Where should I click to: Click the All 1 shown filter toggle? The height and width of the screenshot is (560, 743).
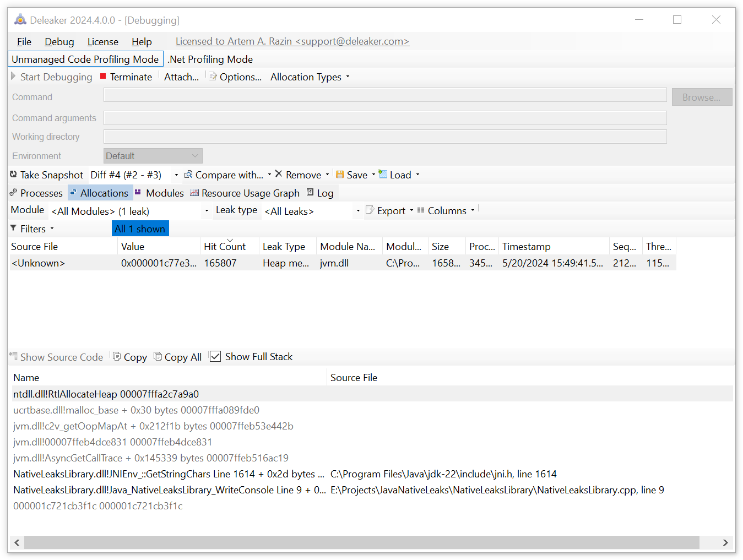(x=140, y=228)
